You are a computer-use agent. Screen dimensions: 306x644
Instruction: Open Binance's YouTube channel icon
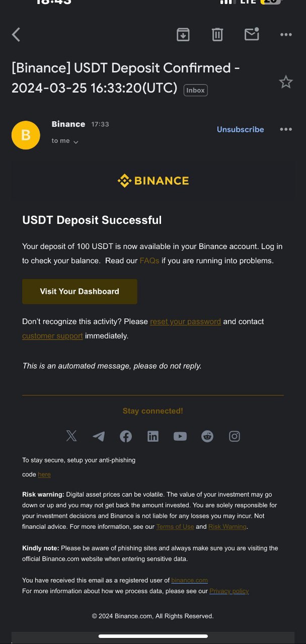[180, 436]
